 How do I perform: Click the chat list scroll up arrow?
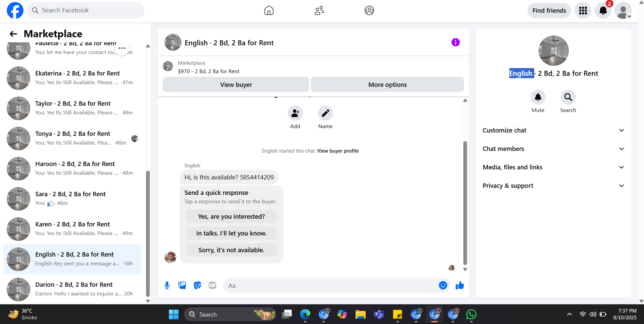click(148, 46)
